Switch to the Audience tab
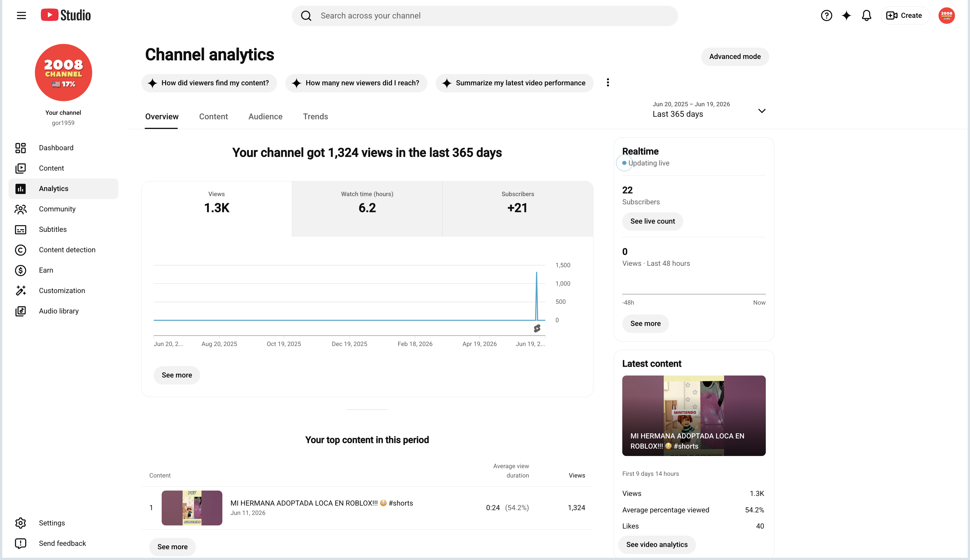 (x=265, y=116)
